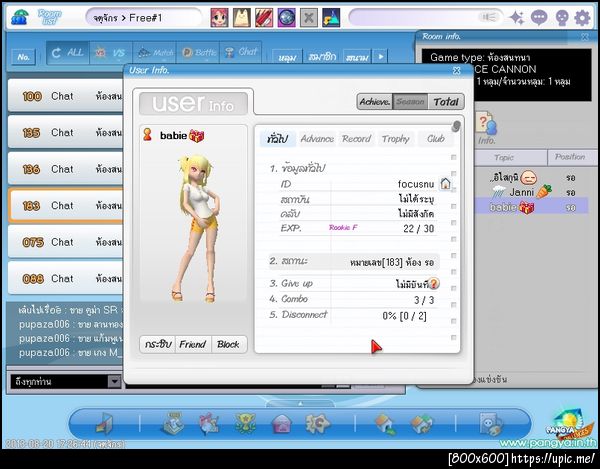Open the pink ribbon gift icon

coord(209,423)
